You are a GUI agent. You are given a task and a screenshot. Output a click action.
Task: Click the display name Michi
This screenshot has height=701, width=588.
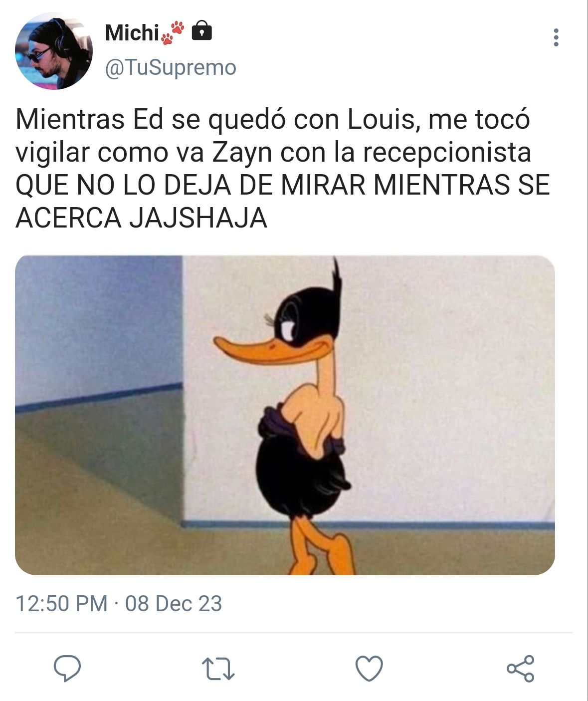tap(132, 33)
